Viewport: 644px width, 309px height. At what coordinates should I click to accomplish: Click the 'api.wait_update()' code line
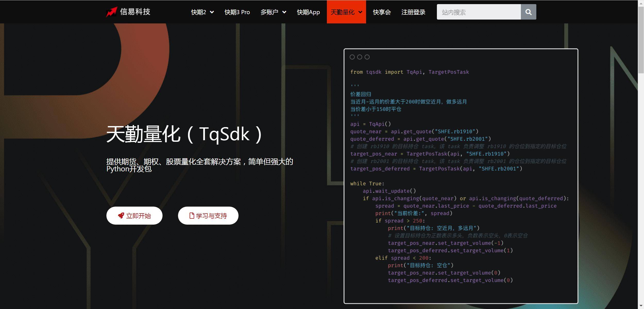389,191
